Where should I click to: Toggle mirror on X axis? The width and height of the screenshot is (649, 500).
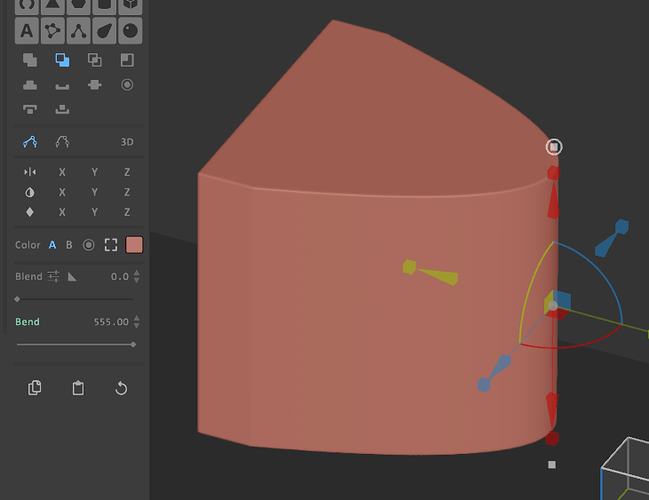point(62,172)
